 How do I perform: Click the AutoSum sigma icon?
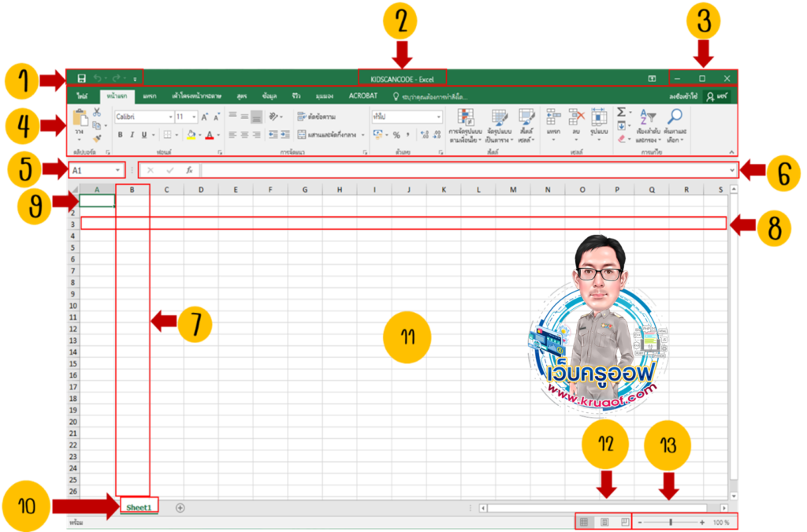coord(620,112)
